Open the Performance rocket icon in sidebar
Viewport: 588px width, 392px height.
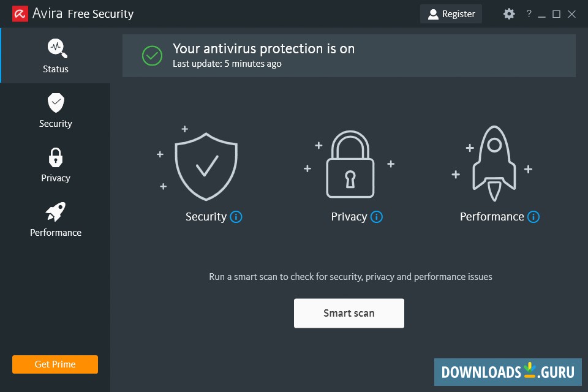[56, 211]
